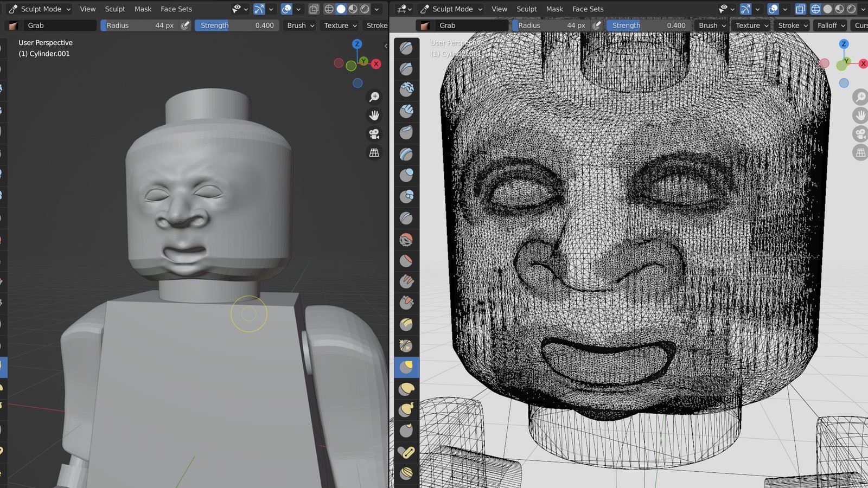Toggle radius pen pressure in left viewport
The width and height of the screenshot is (868, 488).
pyautogui.click(x=186, y=25)
